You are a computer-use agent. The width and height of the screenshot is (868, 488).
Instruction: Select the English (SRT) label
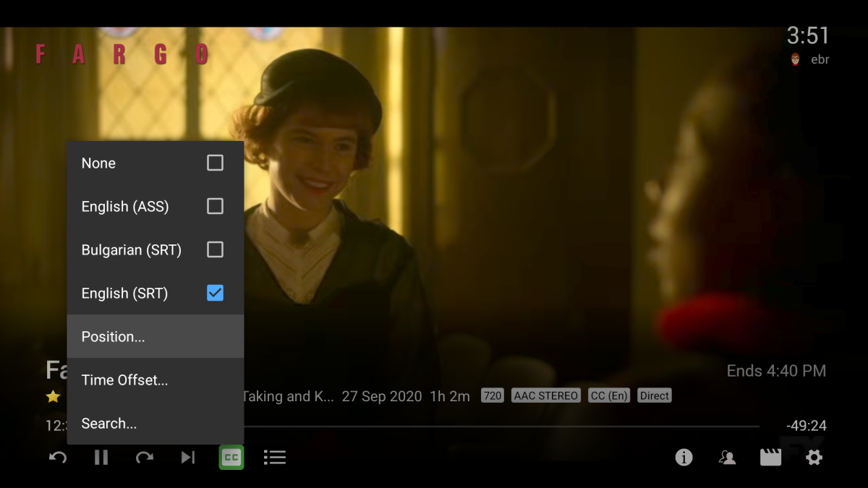point(124,294)
